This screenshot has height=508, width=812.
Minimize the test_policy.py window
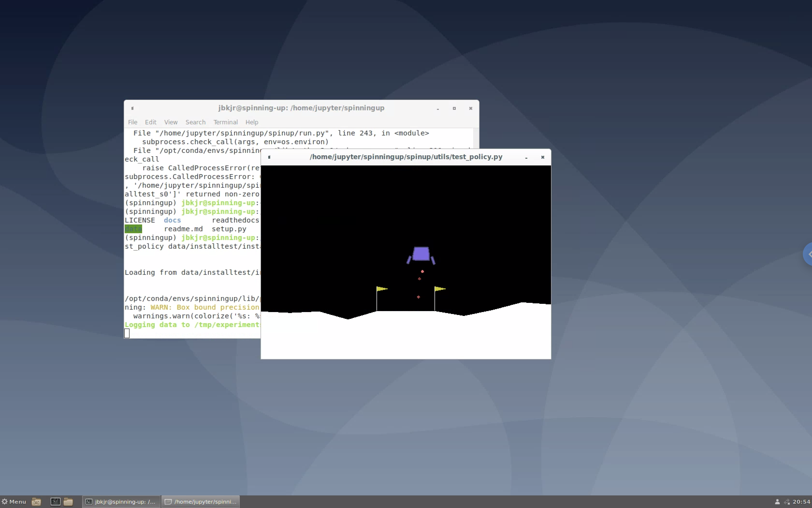click(x=526, y=157)
